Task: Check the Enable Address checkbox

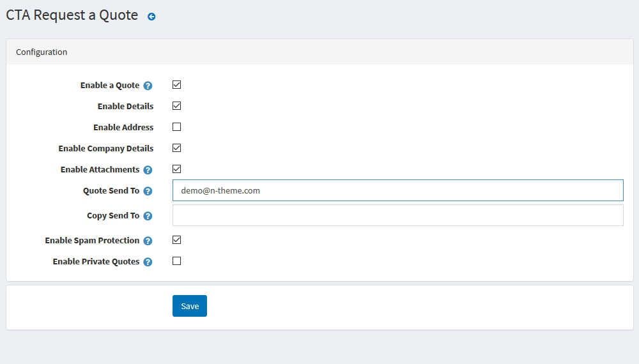Action: coord(176,127)
